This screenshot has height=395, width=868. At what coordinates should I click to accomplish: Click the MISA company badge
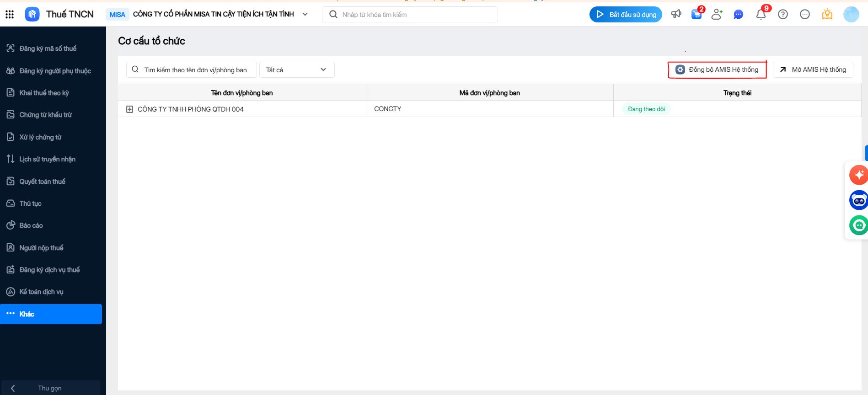[x=118, y=15]
